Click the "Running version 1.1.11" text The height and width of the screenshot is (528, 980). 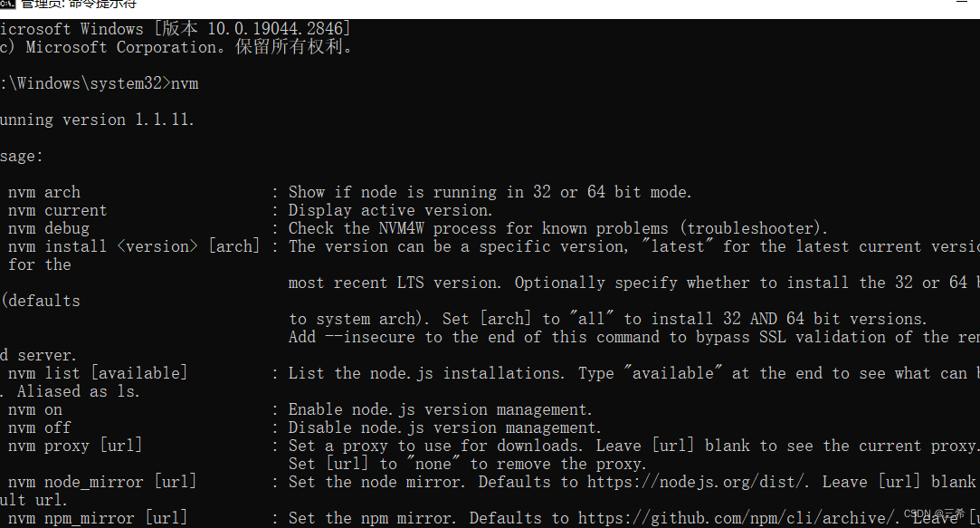point(90,119)
